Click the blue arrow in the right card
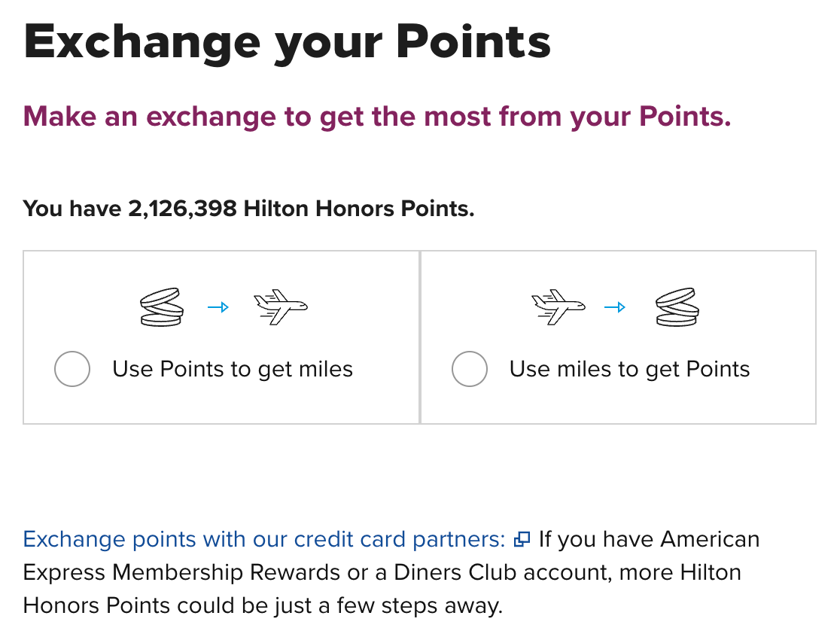The width and height of the screenshot is (840, 634). pyautogui.click(x=616, y=307)
